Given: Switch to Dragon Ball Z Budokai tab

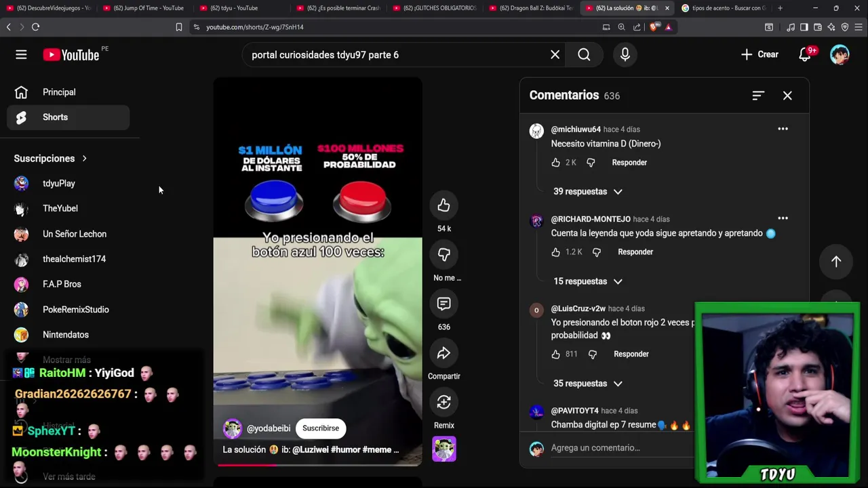Looking at the screenshot, I should tap(530, 8).
